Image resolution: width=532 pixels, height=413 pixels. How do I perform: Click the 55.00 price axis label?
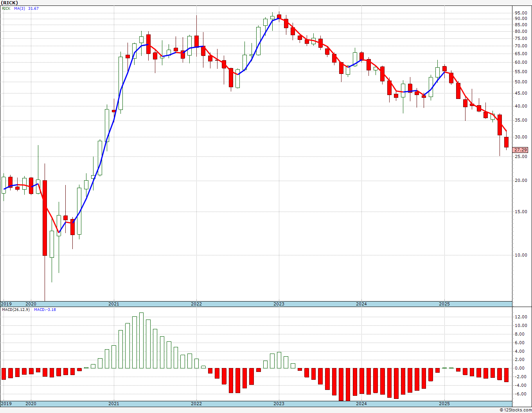coord(521,72)
